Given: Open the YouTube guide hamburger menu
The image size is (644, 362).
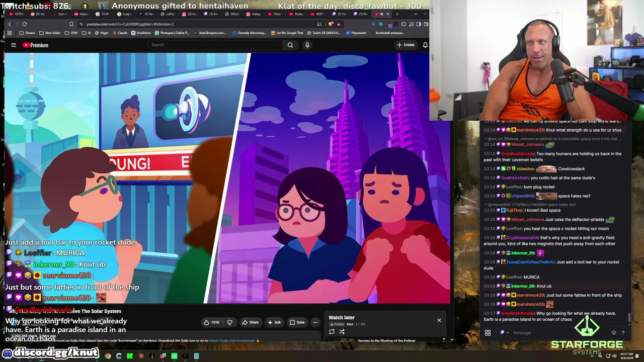Looking at the screenshot, I should 14,45.
